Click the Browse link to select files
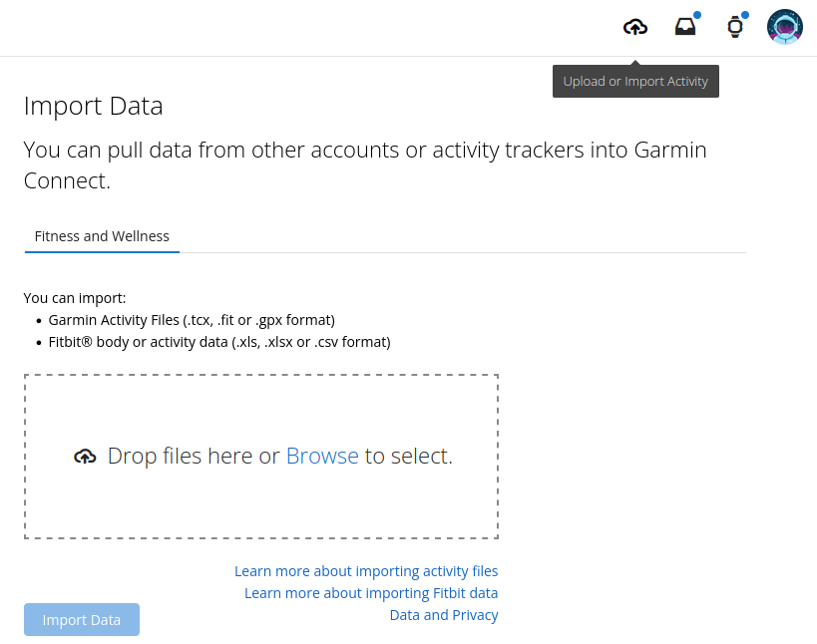Screen dimensions: 817x644 click(x=322, y=456)
